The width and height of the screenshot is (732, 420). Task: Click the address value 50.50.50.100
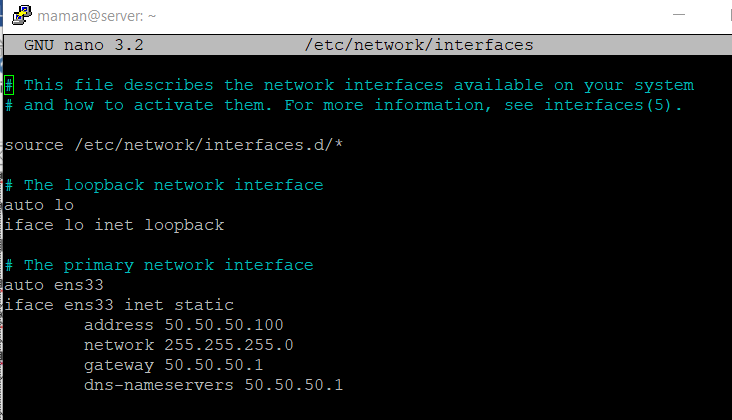(224, 325)
